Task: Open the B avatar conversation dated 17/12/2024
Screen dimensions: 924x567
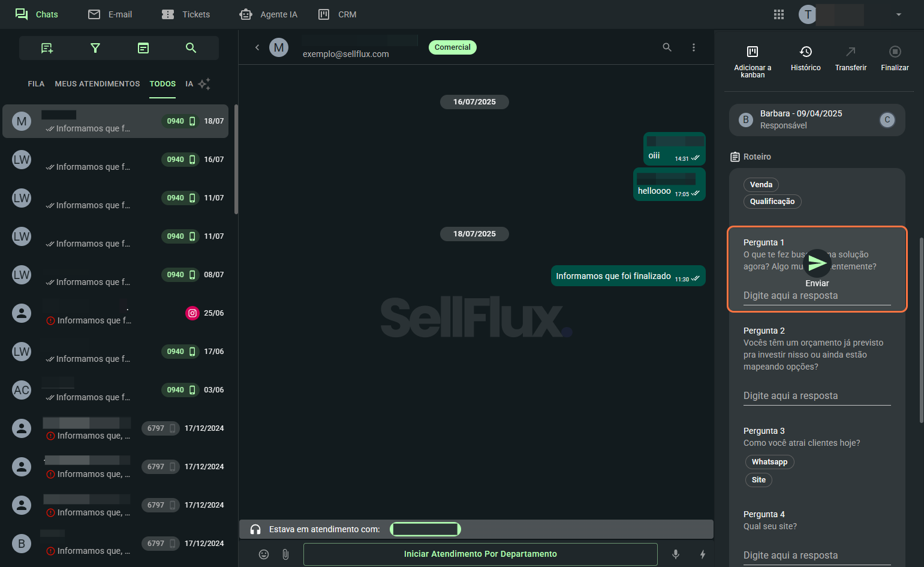Action: point(116,544)
